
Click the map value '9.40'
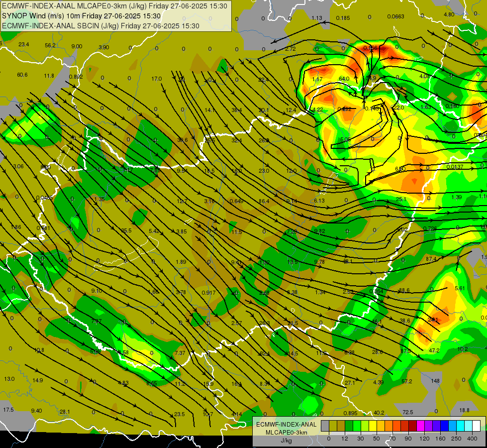(37, 411)
